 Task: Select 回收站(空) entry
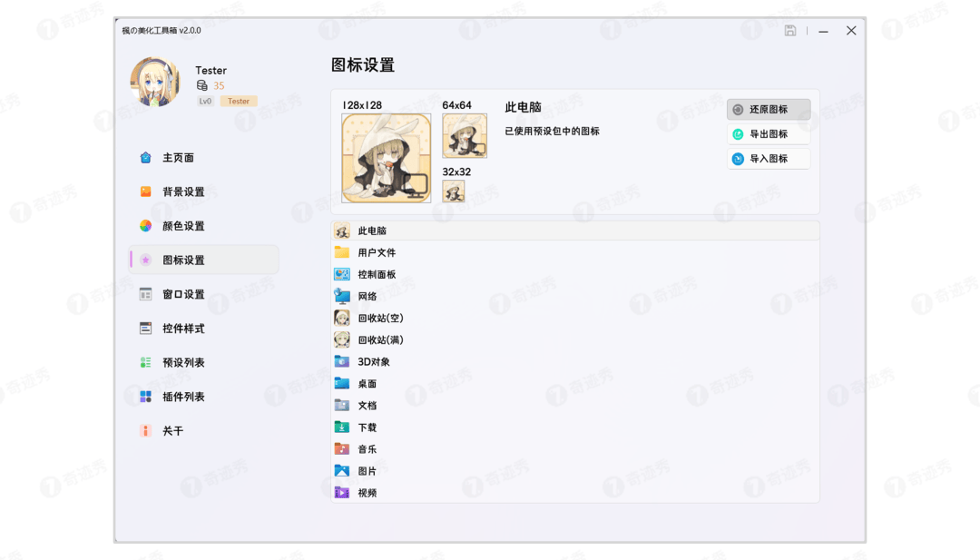click(575, 319)
